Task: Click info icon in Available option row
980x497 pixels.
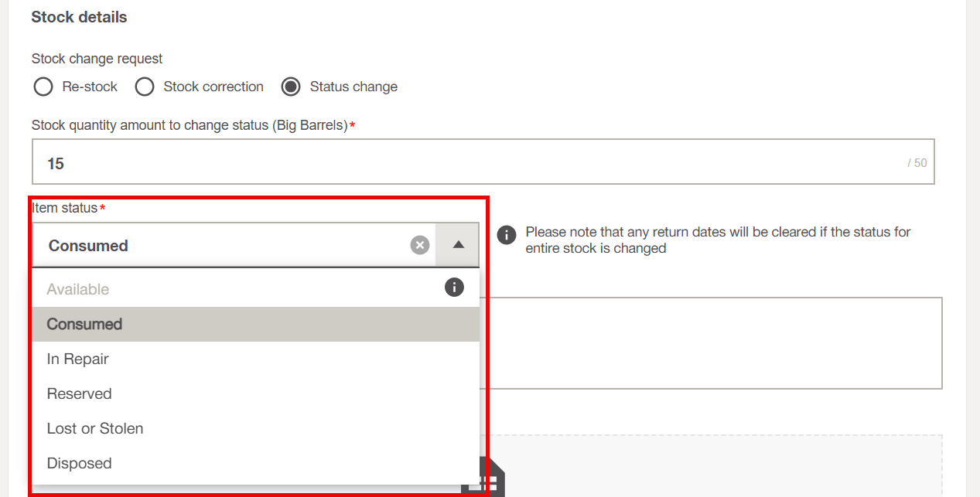Action: tap(454, 288)
